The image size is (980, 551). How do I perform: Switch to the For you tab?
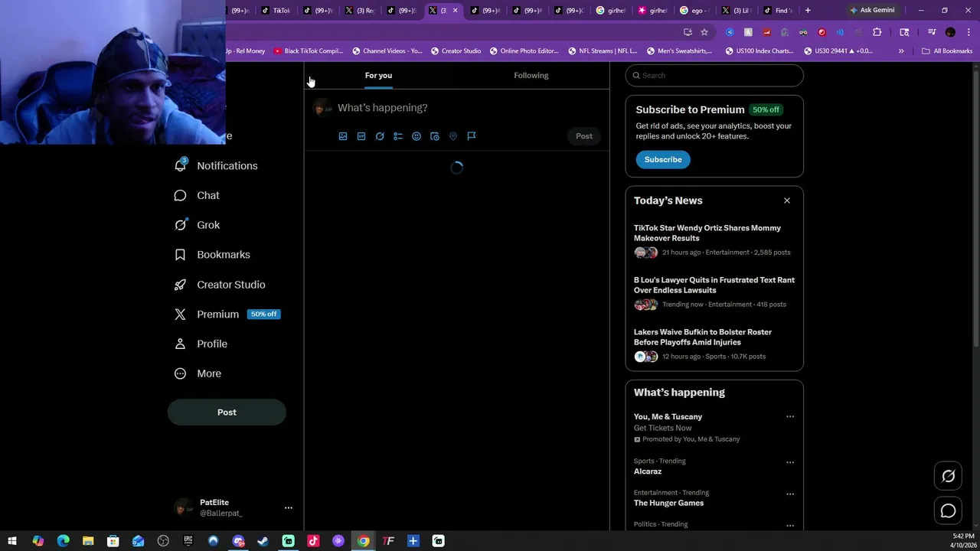pos(378,75)
